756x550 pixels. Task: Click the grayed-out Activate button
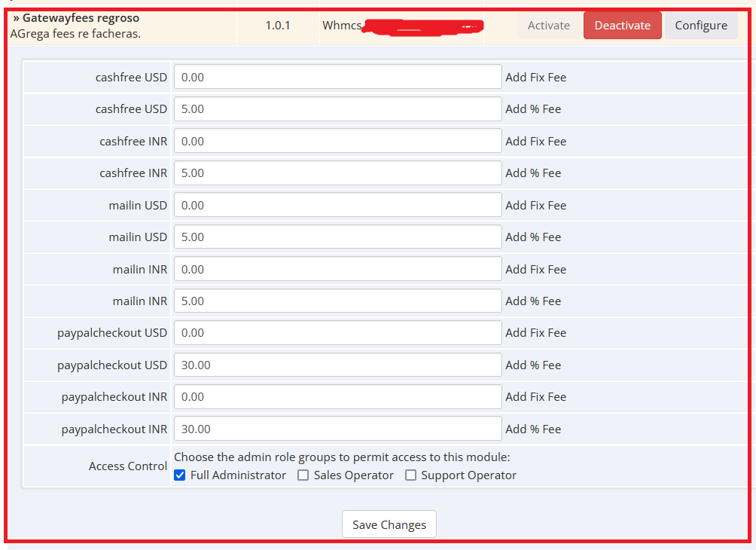tap(548, 26)
